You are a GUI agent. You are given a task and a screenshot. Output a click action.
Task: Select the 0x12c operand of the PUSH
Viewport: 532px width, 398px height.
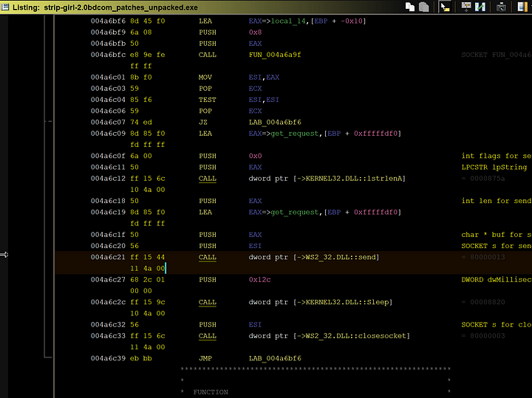[259, 280]
